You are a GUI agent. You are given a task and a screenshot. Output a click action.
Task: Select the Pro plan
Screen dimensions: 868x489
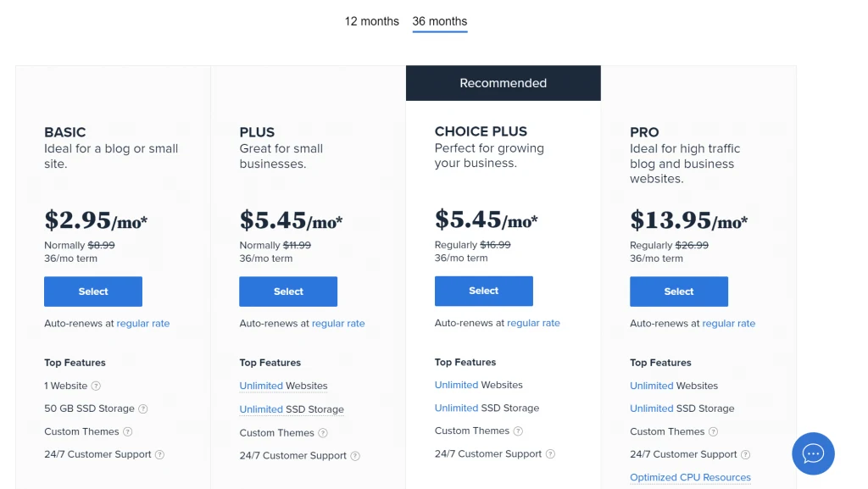coord(679,292)
